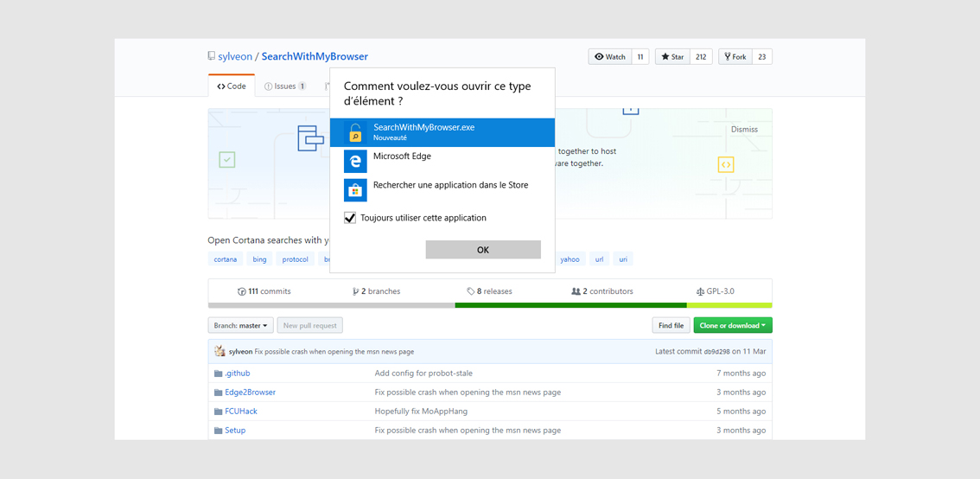
Task: Open the forks count 23
Action: [x=762, y=56]
